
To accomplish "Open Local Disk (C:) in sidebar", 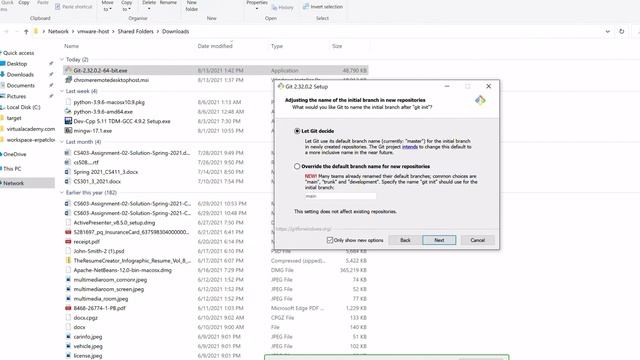I will pyautogui.click(x=23, y=107).
